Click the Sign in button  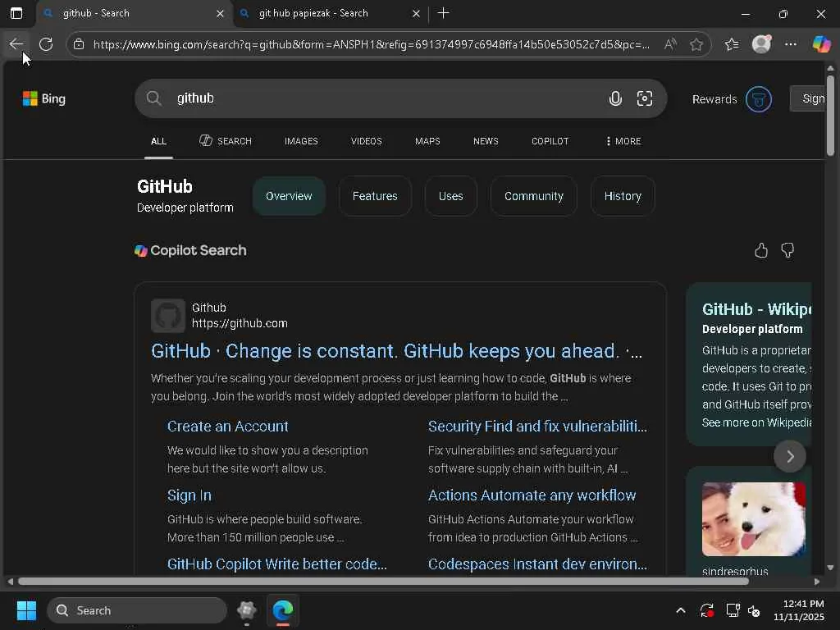809,98
